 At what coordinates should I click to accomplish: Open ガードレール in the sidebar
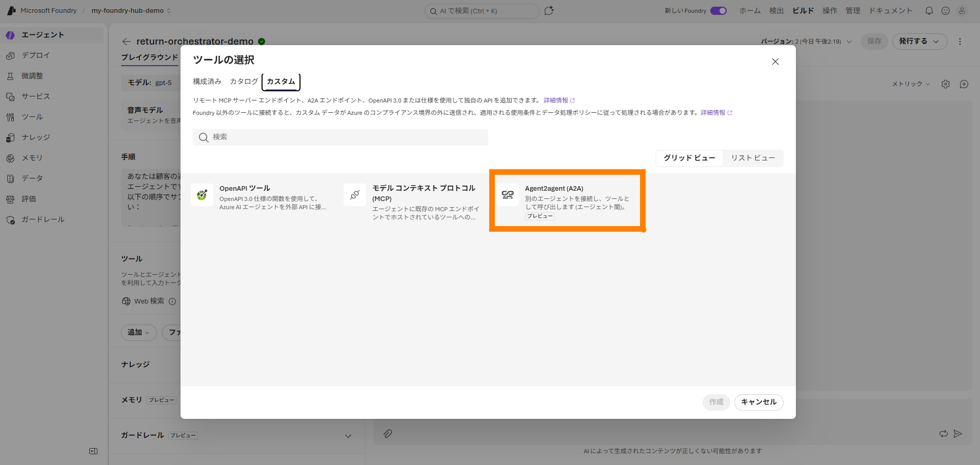tap(52, 219)
